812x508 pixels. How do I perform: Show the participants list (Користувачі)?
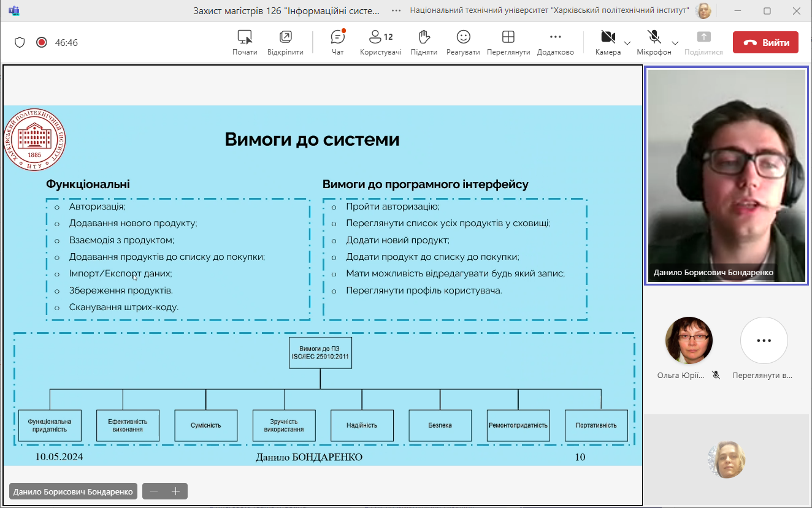click(380, 42)
